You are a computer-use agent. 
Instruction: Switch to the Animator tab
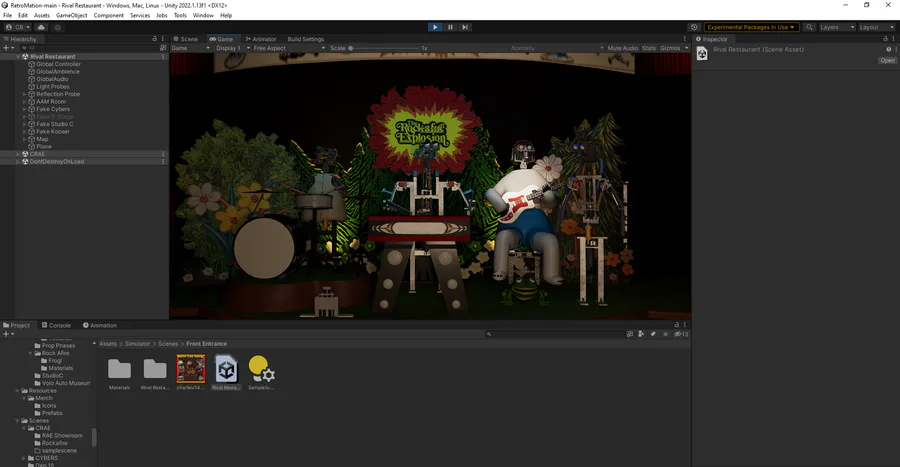261,39
